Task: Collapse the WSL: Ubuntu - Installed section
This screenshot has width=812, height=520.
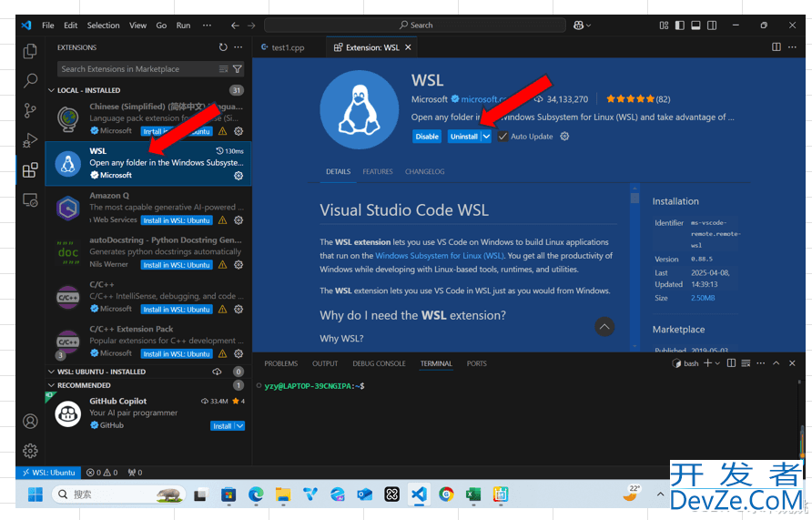Action: coord(51,372)
